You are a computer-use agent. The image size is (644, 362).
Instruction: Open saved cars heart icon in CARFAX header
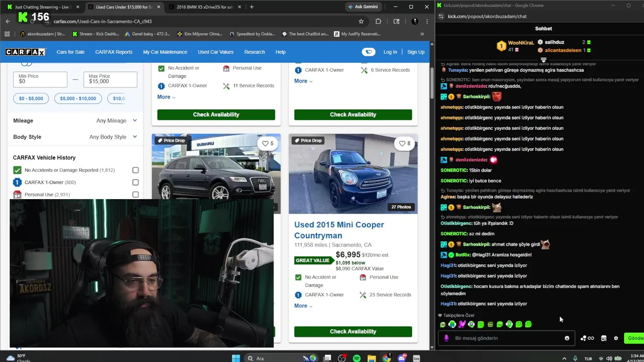pyautogui.click(x=369, y=52)
